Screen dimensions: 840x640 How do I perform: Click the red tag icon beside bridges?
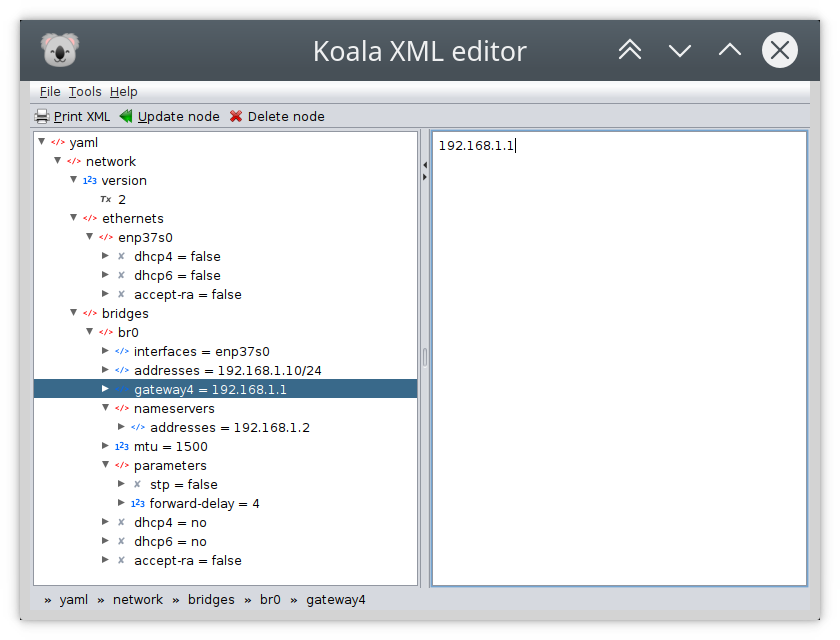coord(90,313)
